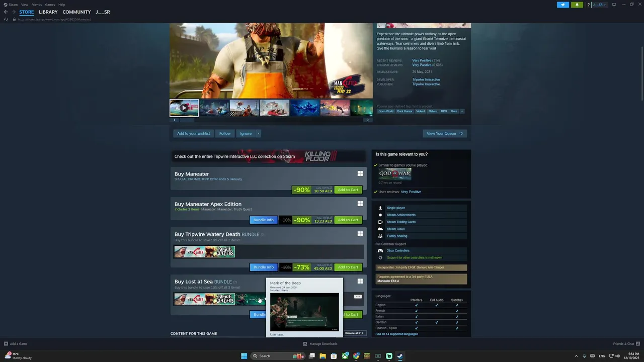Screen dimensions: 644x362
Task: Open the Open World tag
Action: click(x=386, y=111)
